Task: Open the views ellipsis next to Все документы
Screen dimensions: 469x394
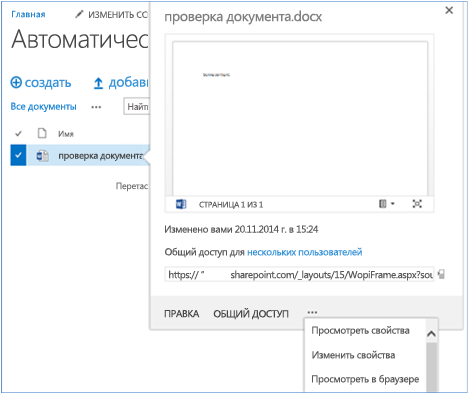Action: coord(96,107)
